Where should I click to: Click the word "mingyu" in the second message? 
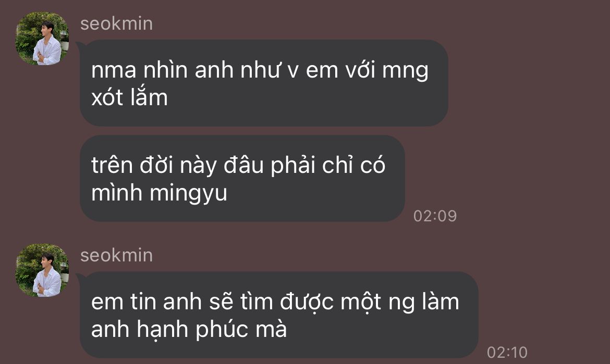(188, 194)
